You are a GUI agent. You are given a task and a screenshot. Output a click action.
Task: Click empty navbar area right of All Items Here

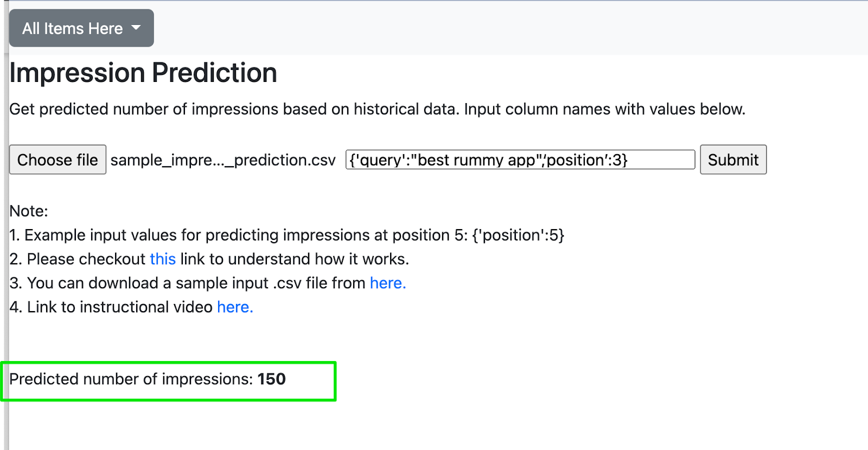click(510, 28)
